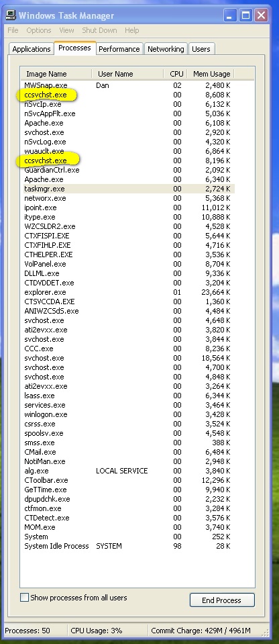Switch to the Networking tab
The image size is (279, 644).
(x=166, y=49)
